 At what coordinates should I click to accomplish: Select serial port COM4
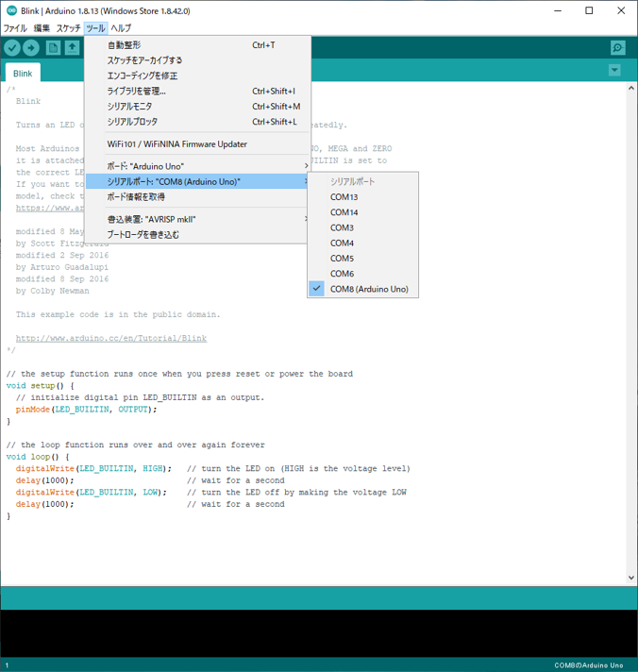coord(363,243)
